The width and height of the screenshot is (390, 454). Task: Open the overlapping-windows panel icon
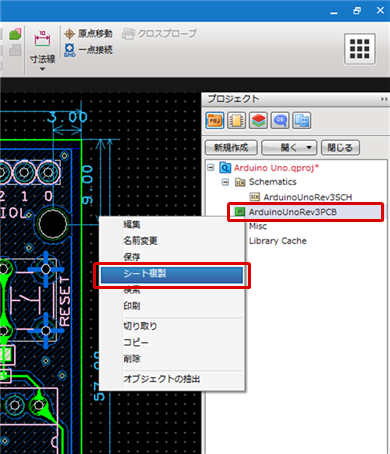click(302, 120)
